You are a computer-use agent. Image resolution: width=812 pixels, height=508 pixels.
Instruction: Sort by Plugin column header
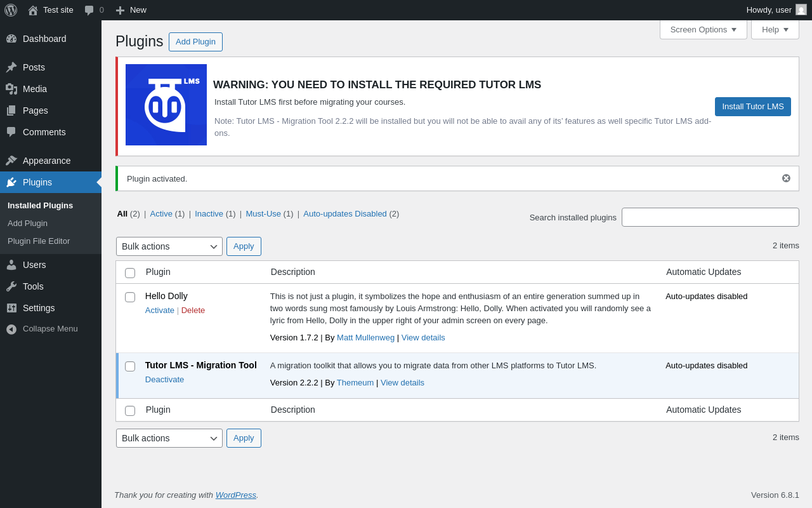pos(158,272)
